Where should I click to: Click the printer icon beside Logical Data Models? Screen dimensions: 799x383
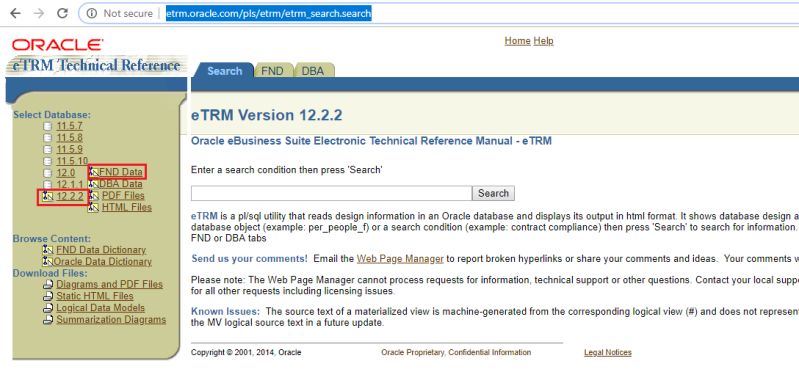click(48, 308)
